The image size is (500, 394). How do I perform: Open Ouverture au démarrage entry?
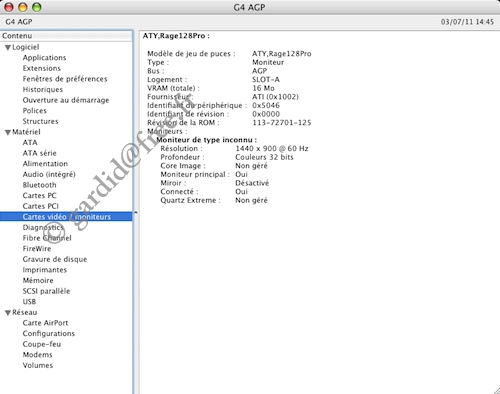[66, 100]
